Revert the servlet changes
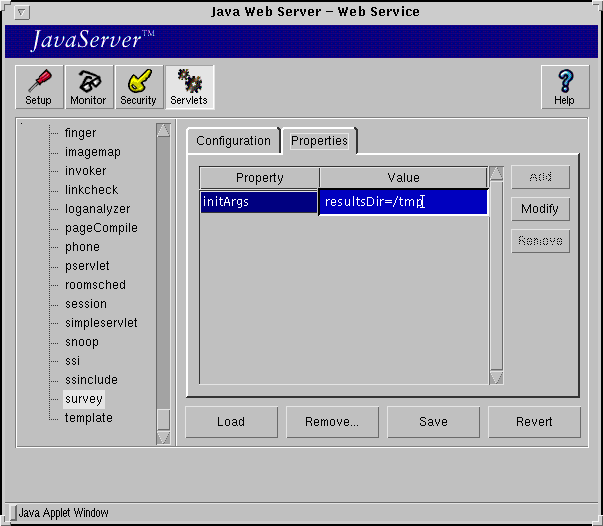Screen dimensions: 603x526 (534, 422)
